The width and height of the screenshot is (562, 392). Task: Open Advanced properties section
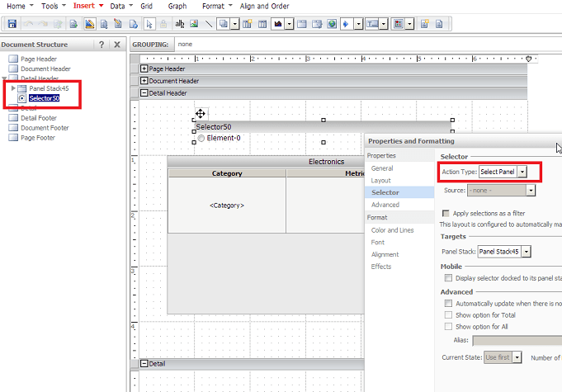pos(385,205)
